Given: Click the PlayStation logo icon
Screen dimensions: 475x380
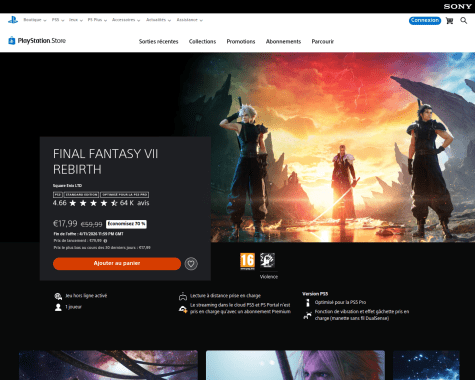Looking at the screenshot, I should coord(13,20).
